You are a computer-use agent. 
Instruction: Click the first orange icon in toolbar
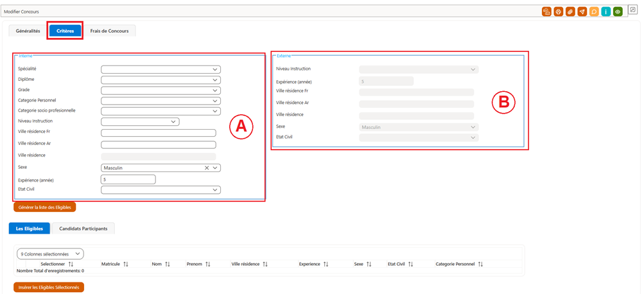point(546,12)
